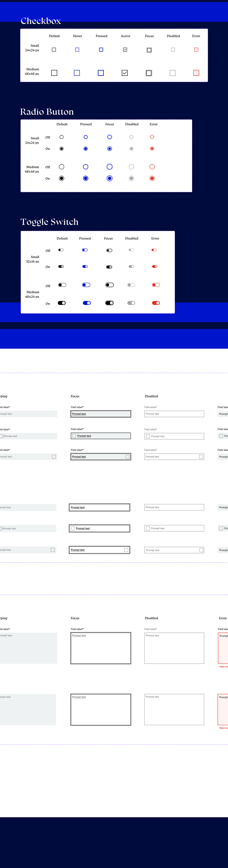Toggle medium On Pressed switch
The image size is (228, 868).
coord(87,303)
